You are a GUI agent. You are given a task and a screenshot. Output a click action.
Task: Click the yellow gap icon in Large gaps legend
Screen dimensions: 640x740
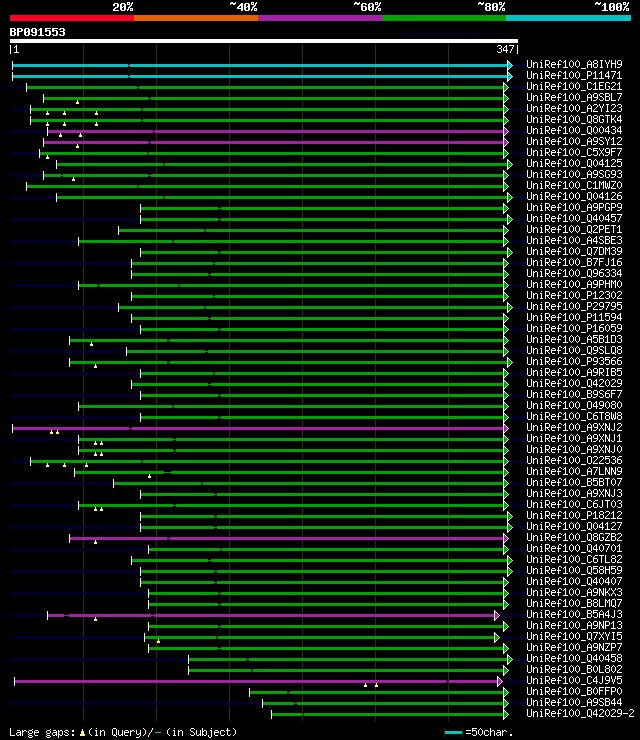(x=82, y=732)
